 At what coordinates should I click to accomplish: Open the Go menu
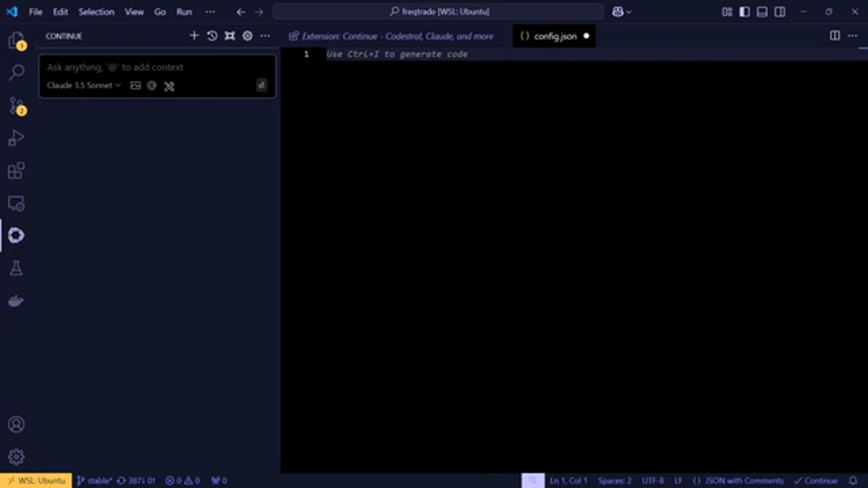160,12
